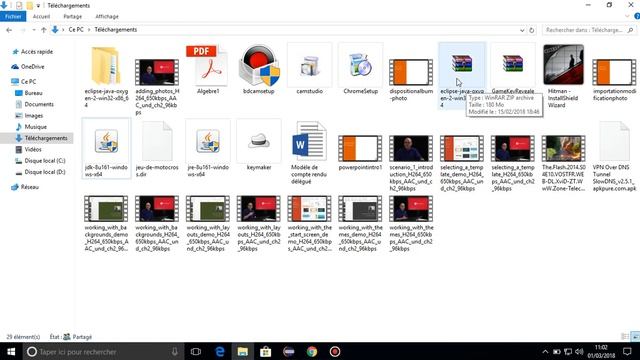The width and height of the screenshot is (640, 360).
Task: Open the Affichage ribbon tab
Action: click(107, 16)
